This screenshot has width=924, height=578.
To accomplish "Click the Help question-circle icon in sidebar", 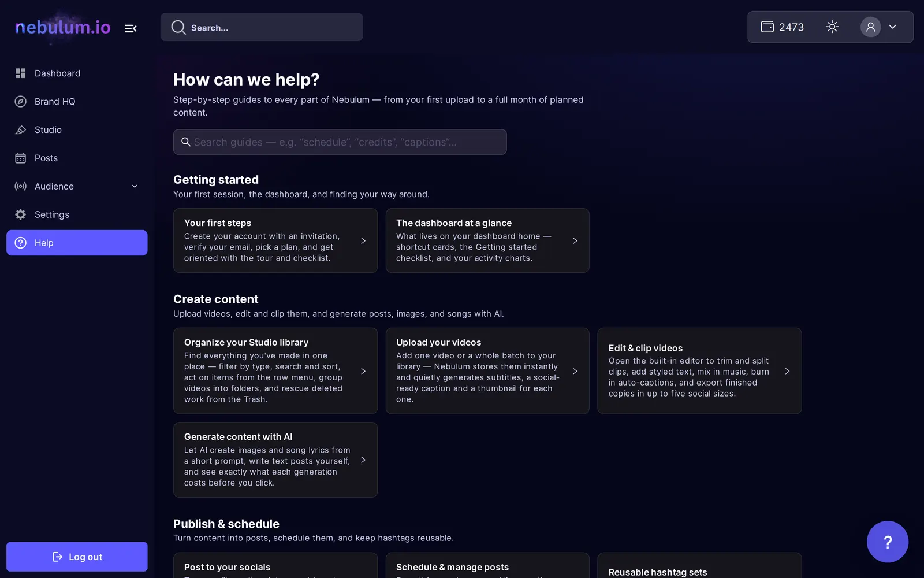I will coord(21,243).
